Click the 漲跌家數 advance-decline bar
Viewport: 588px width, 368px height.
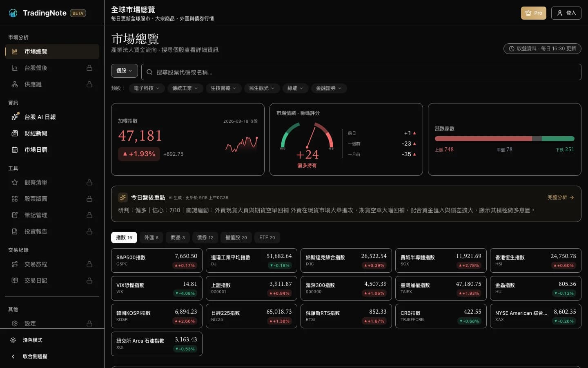coord(505,139)
